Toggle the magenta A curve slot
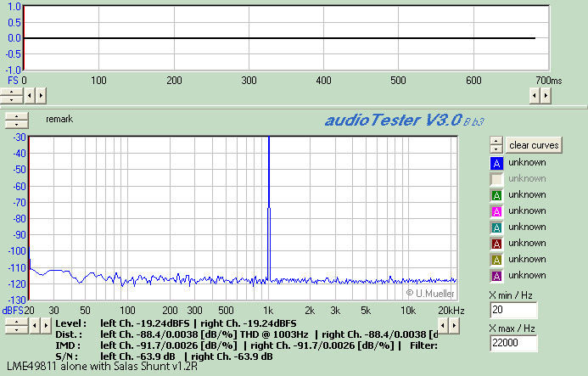This screenshot has width=588, height=376. [x=496, y=211]
